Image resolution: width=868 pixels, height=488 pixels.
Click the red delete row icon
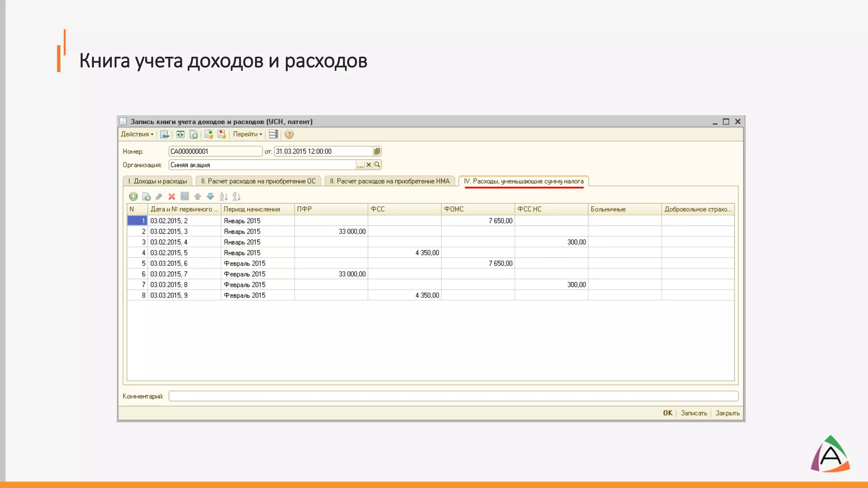[172, 196]
